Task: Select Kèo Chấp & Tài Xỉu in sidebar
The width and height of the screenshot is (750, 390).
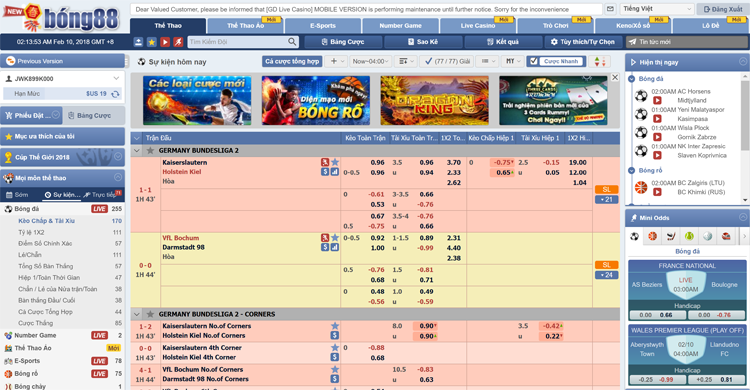Action: click(46, 221)
